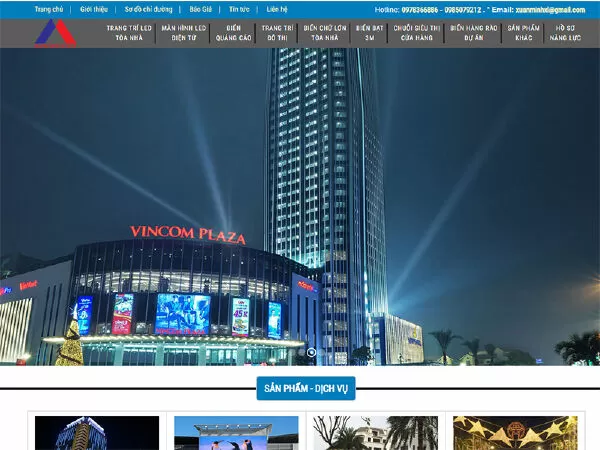Screen dimensions: 600x450
Task: Open the Giới thiệu page link
Action: click(x=94, y=9)
